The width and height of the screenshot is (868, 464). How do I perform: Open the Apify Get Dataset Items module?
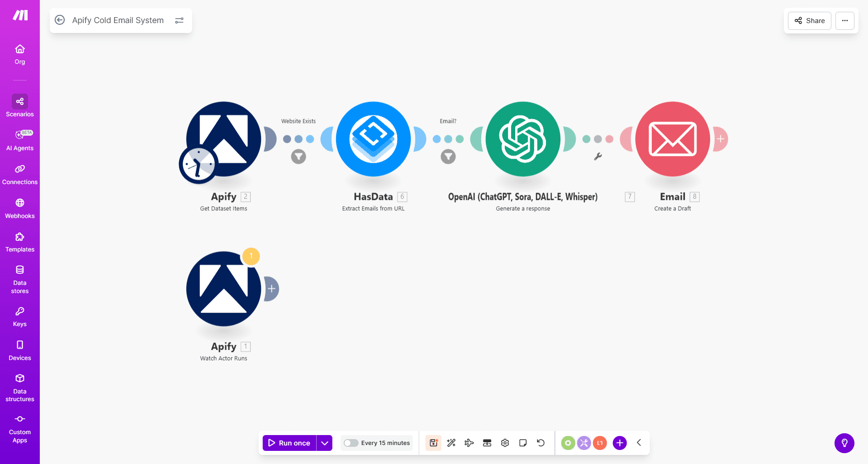pyautogui.click(x=224, y=139)
